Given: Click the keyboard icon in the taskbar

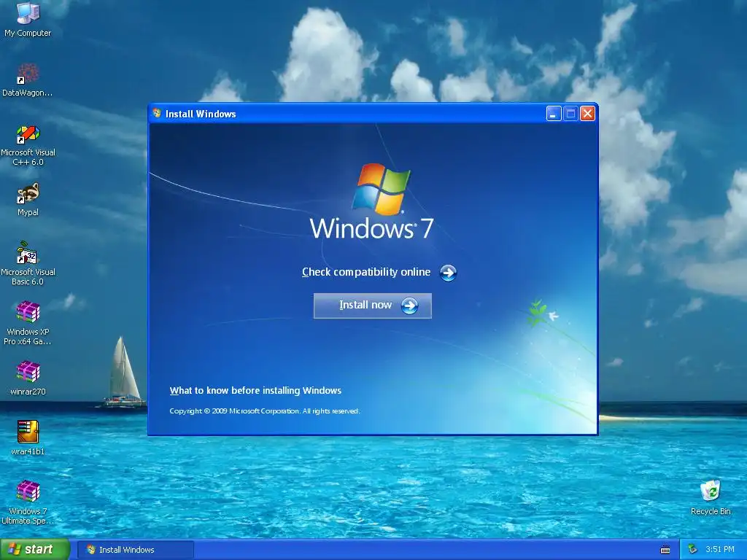Looking at the screenshot, I should (x=665, y=550).
